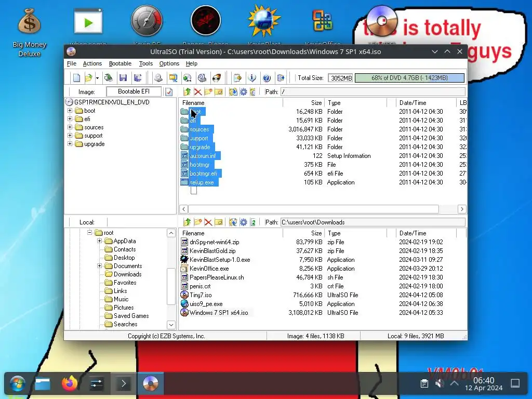Screen dimensions: 532x399
Task: Click the local tree scroll down arrow
Action: 171,325
